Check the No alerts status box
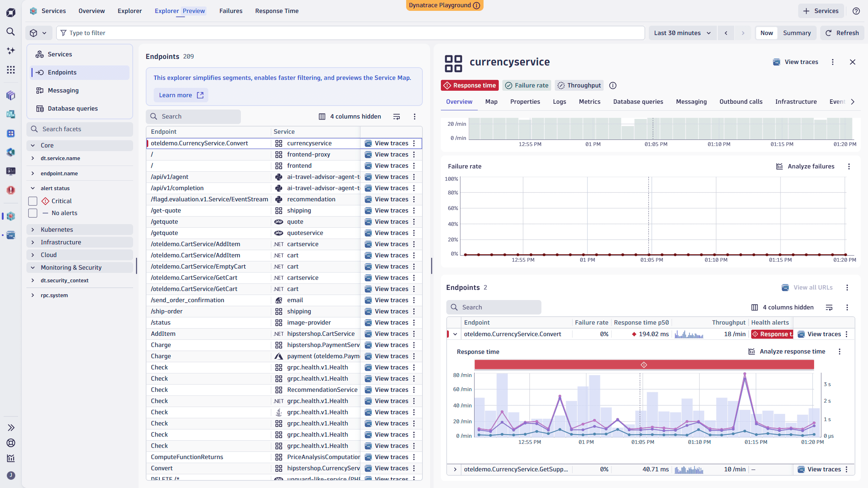The height and width of the screenshot is (488, 868). [x=33, y=213]
